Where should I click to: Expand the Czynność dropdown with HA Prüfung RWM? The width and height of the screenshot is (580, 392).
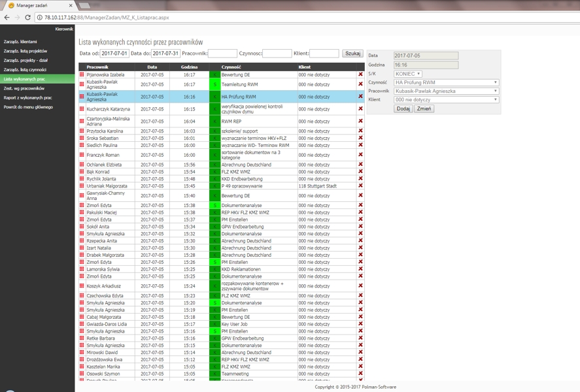pos(446,83)
